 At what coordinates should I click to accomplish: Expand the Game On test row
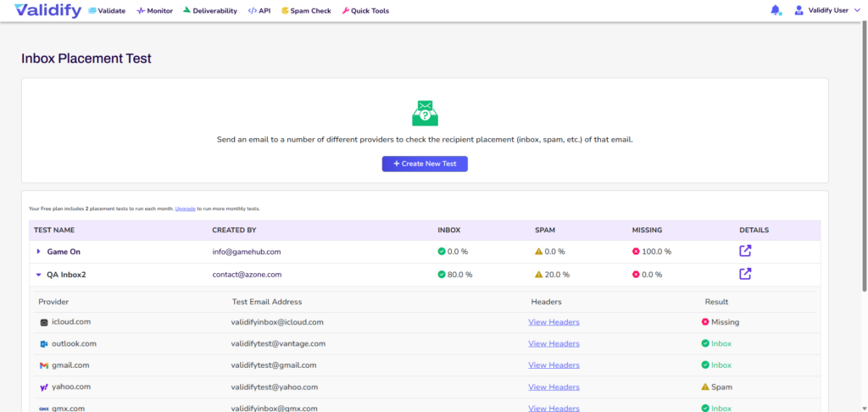click(x=38, y=252)
